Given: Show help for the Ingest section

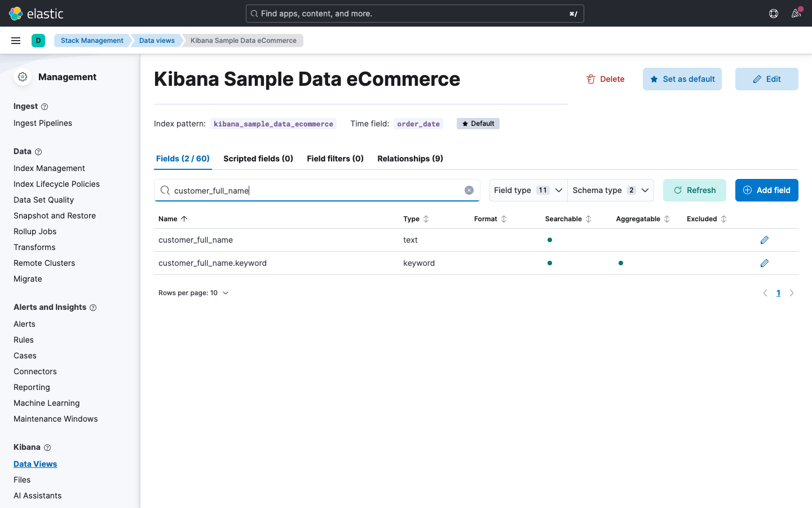Looking at the screenshot, I should click(45, 107).
